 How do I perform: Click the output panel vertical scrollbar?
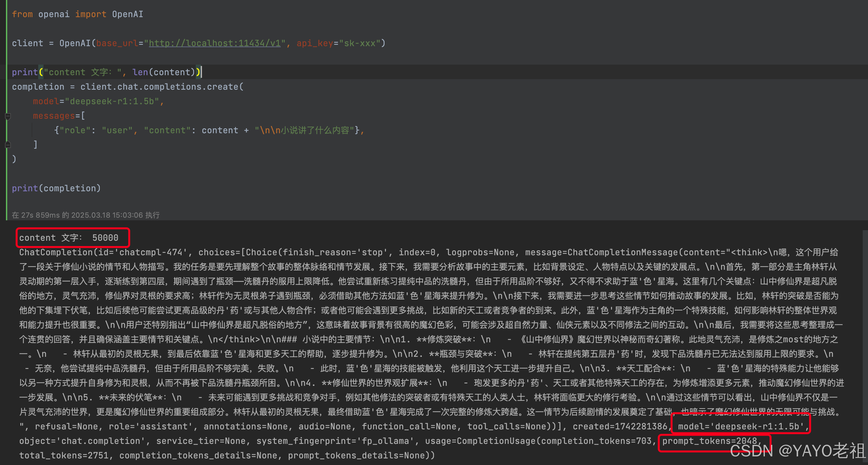coord(865,344)
